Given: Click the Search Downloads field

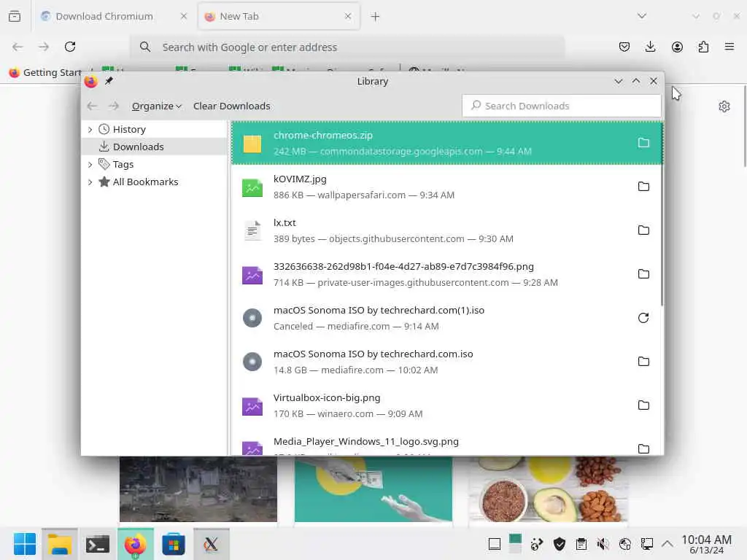Looking at the screenshot, I should pyautogui.click(x=561, y=106).
